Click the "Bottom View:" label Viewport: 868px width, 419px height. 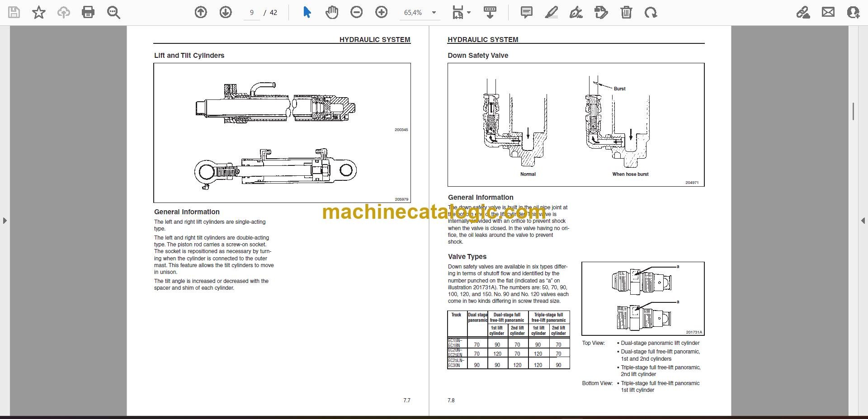597,383
